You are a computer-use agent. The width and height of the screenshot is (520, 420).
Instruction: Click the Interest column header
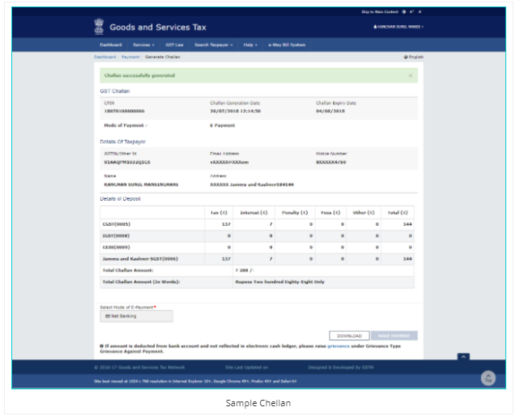tap(254, 213)
